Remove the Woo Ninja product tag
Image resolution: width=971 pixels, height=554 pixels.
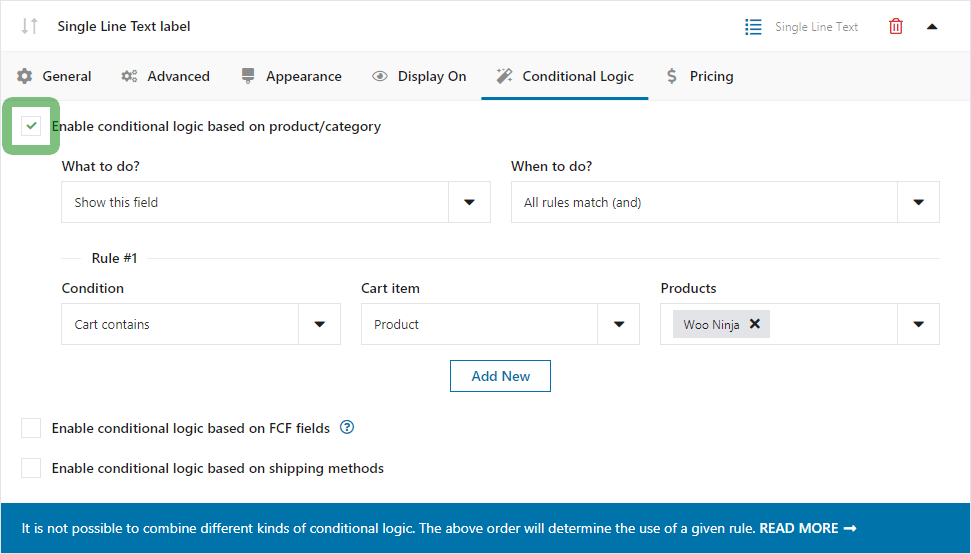coord(755,324)
